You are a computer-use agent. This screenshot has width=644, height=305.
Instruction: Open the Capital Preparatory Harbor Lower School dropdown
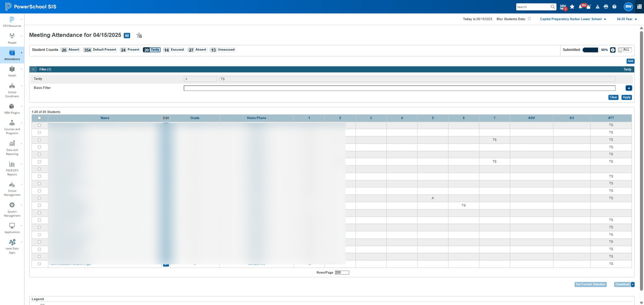(573, 19)
